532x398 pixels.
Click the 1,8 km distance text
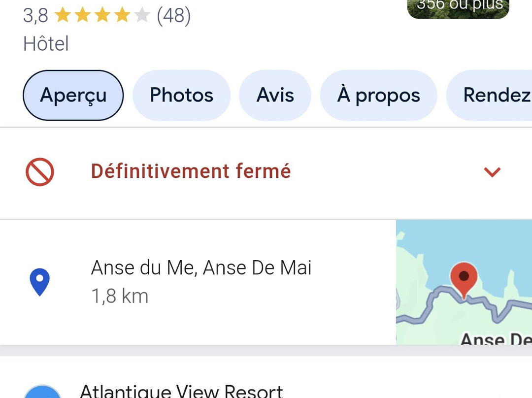pos(120,297)
